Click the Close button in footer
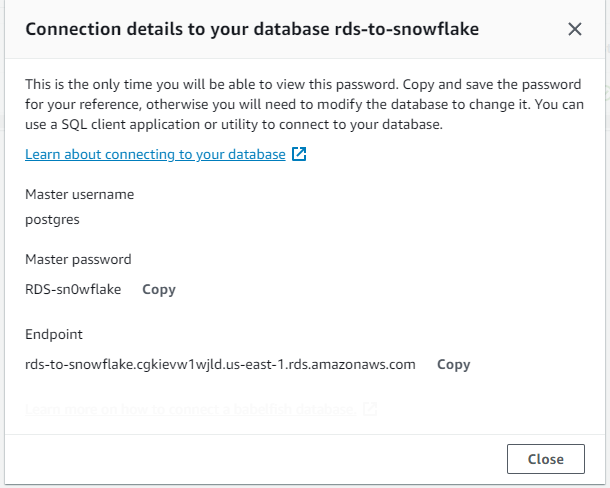The width and height of the screenshot is (610, 488). pos(545,459)
